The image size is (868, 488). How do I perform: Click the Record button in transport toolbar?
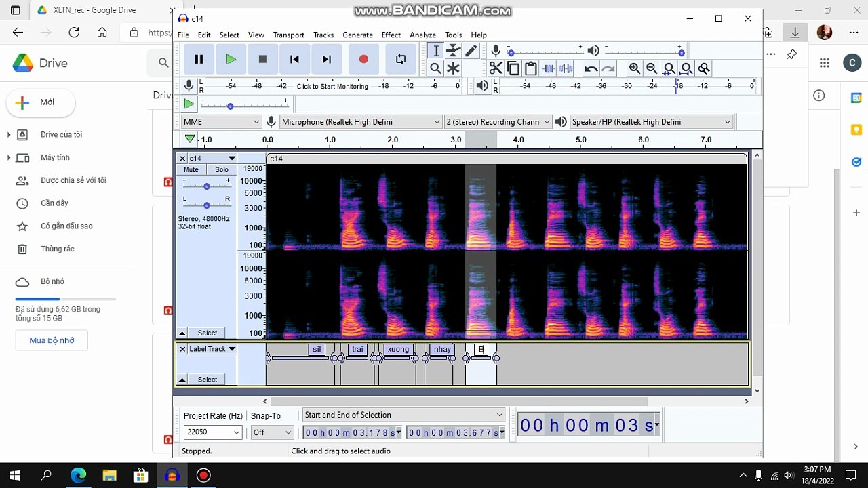click(363, 60)
